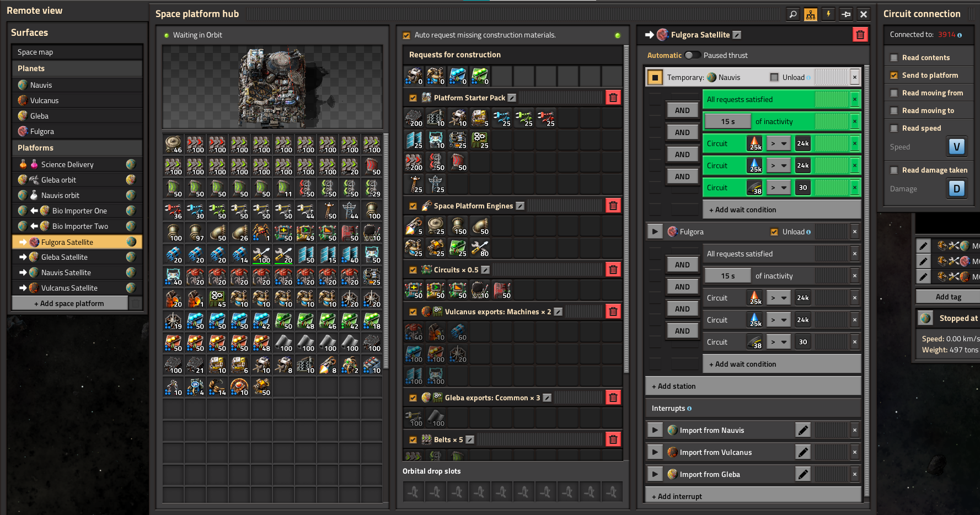The height and width of the screenshot is (515, 980).
Task: Open Vulcanus Satellite platform
Action: [77, 288]
